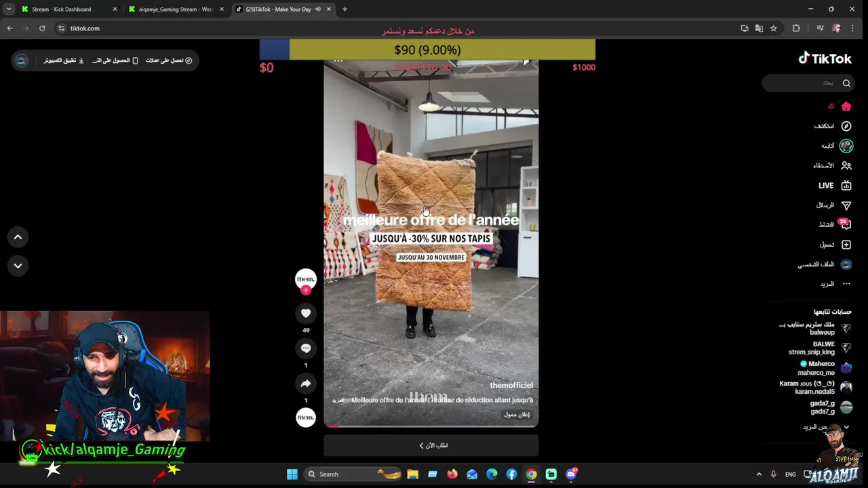Open the them. sound disc at bottom
The width and height of the screenshot is (868, 488).
click(306, 418)
